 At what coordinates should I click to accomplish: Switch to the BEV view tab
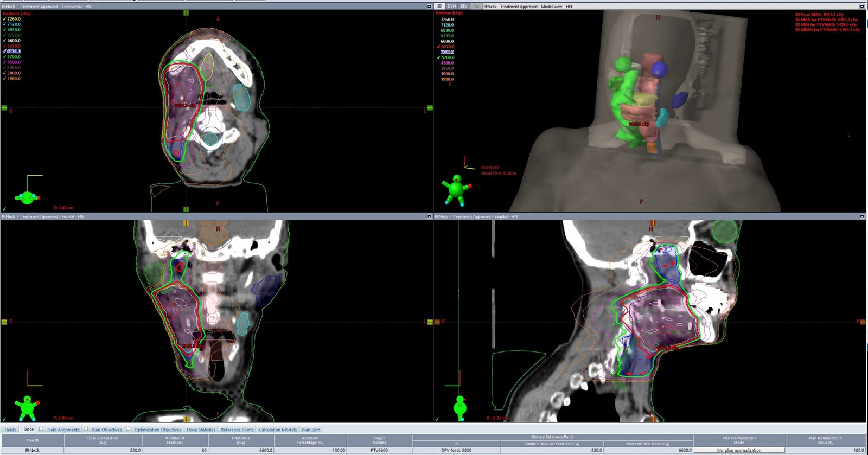point(464,7)
